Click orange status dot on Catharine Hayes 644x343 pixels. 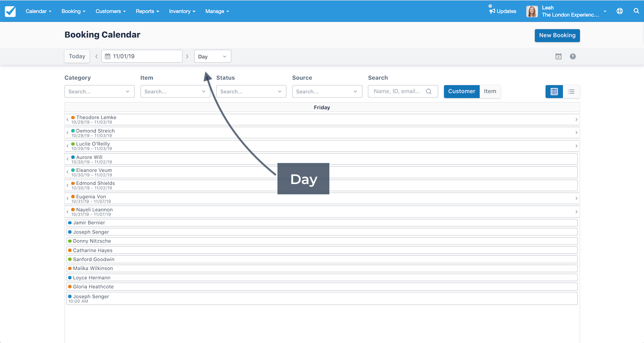coord(70,250)
